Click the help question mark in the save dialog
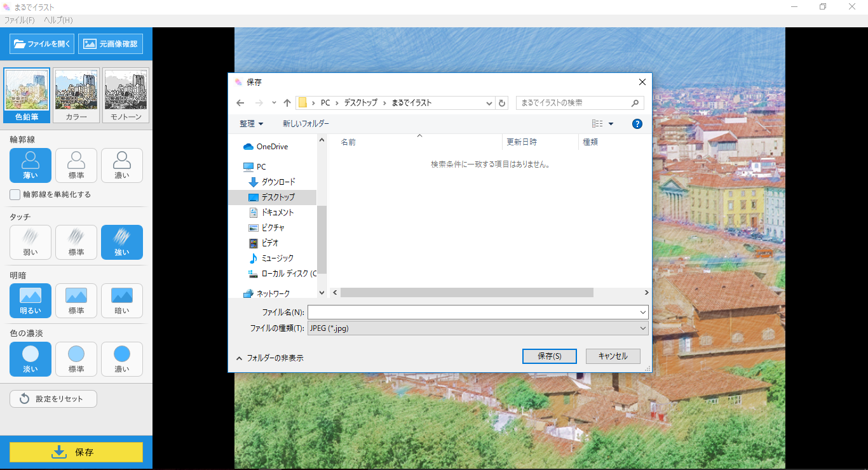 pos(637,123)
